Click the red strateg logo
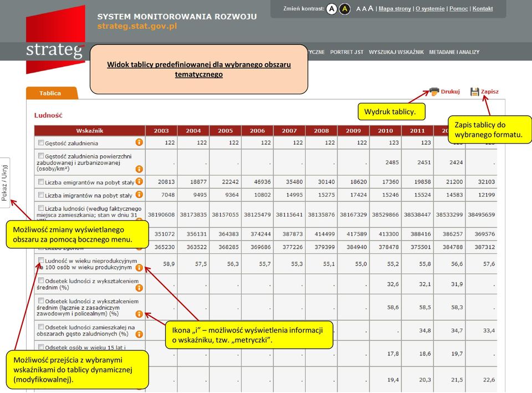This screenshot has width=532, height=393. coord(55,40)
